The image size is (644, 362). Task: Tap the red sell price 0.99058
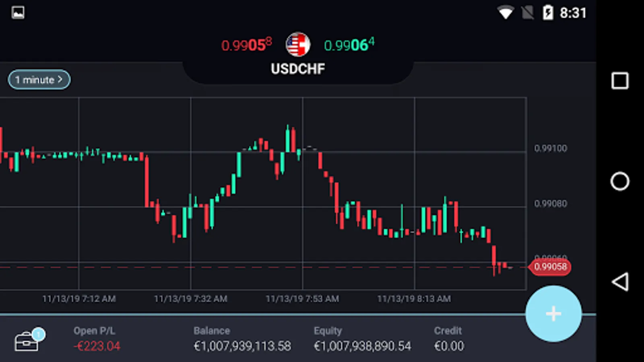pyautogui.click(x=246, y=44)
